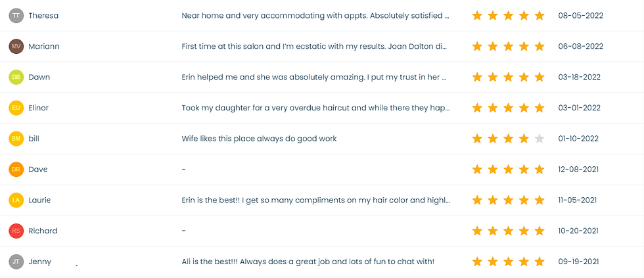Click Elinor's review about daughter's haircut
Image resolution: width=644 pixels, height=278 pixels.
[x=315, y=108]
